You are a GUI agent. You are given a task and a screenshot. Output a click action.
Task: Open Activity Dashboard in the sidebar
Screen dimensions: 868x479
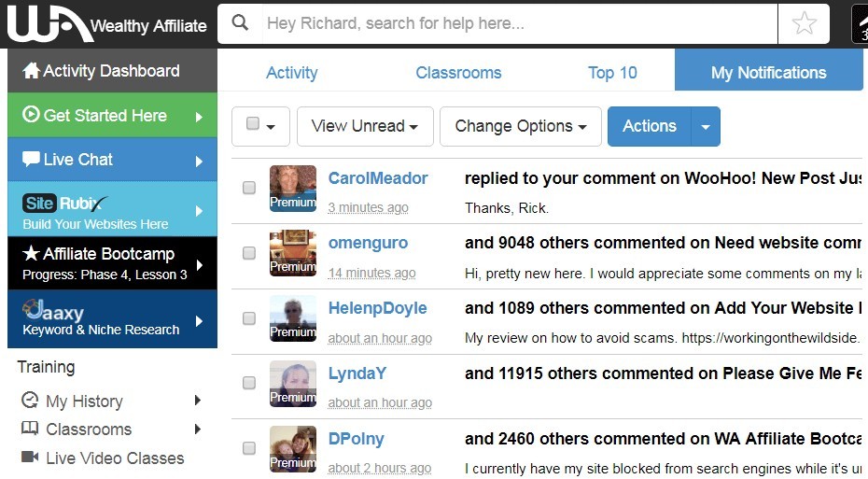click(112, 70)
